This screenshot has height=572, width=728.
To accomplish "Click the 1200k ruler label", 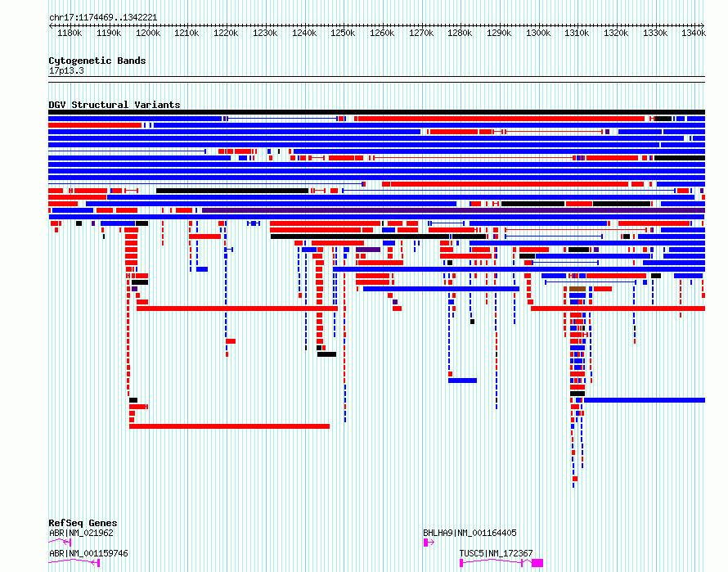I will 147,33.
